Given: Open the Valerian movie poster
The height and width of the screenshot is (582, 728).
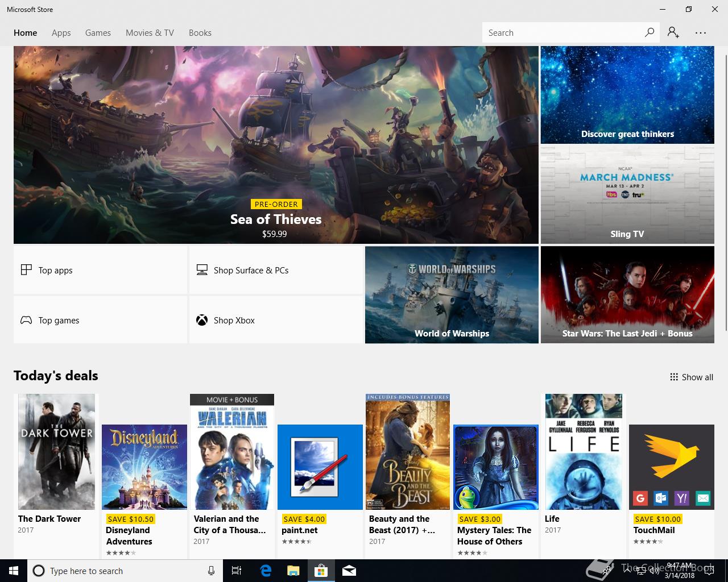Looking at the screenshot, I should tap(232, 452).
